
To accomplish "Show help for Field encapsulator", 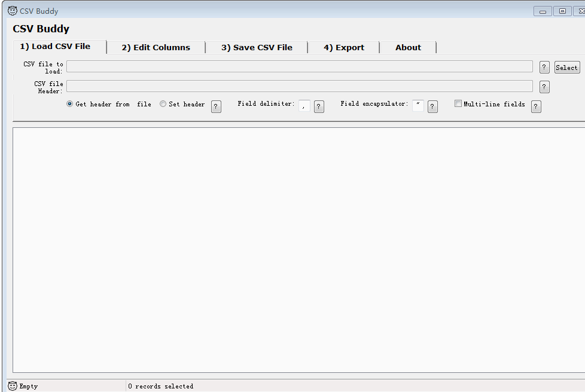I will pyautogui.click(x=432, y=106).
